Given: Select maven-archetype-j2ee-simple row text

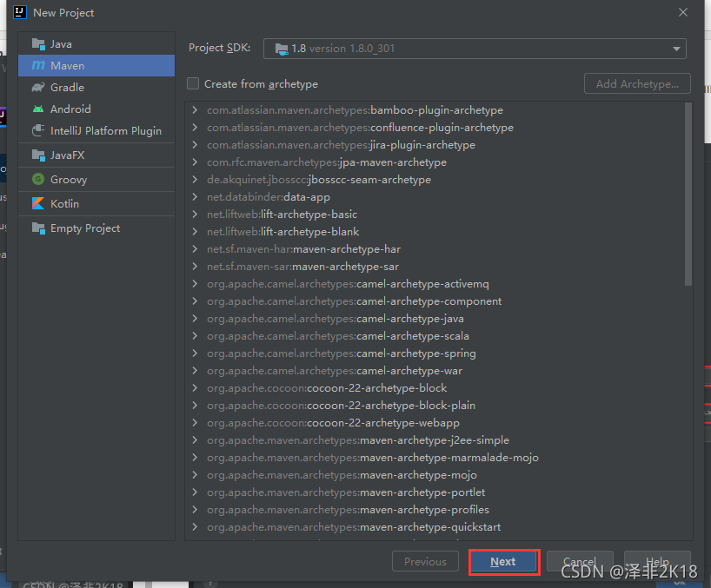Looking at the screenshot, I should click(x=358, y=439).
